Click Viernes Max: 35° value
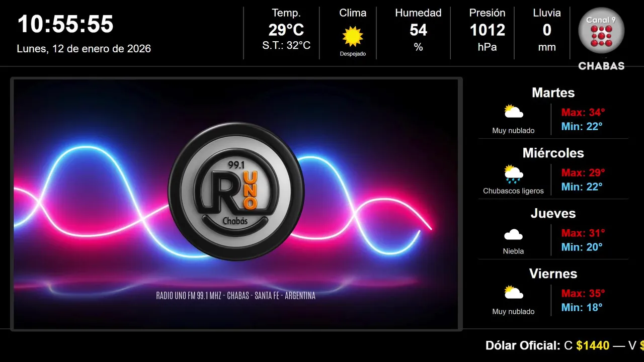The image size is (644, 362). (x=583, y=293)
